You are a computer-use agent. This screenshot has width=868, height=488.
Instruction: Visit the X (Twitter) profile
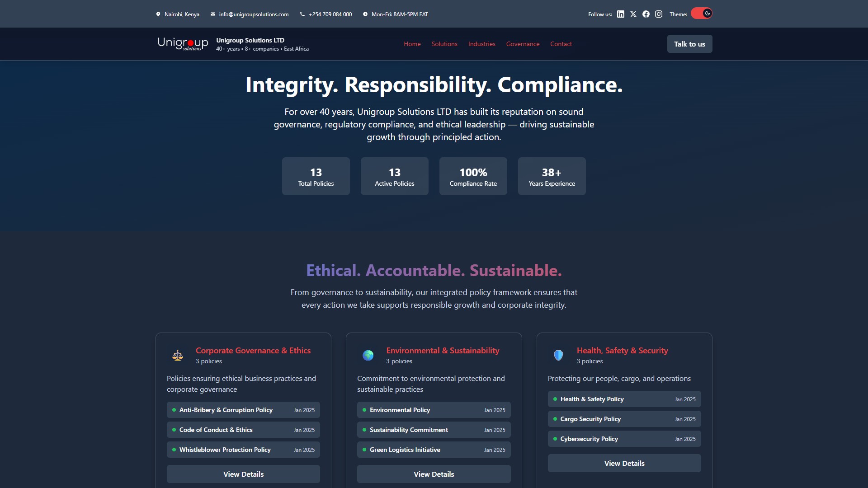[633, 14]
